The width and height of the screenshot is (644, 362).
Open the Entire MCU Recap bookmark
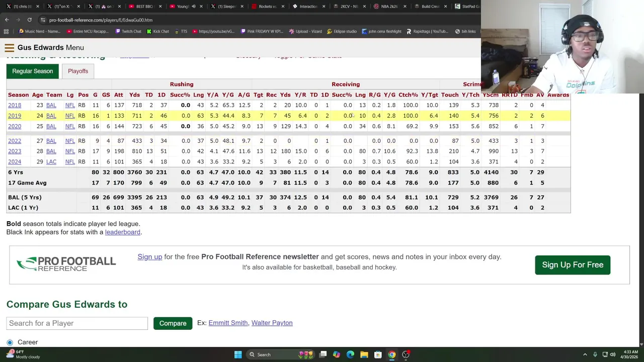click(87, 31)
